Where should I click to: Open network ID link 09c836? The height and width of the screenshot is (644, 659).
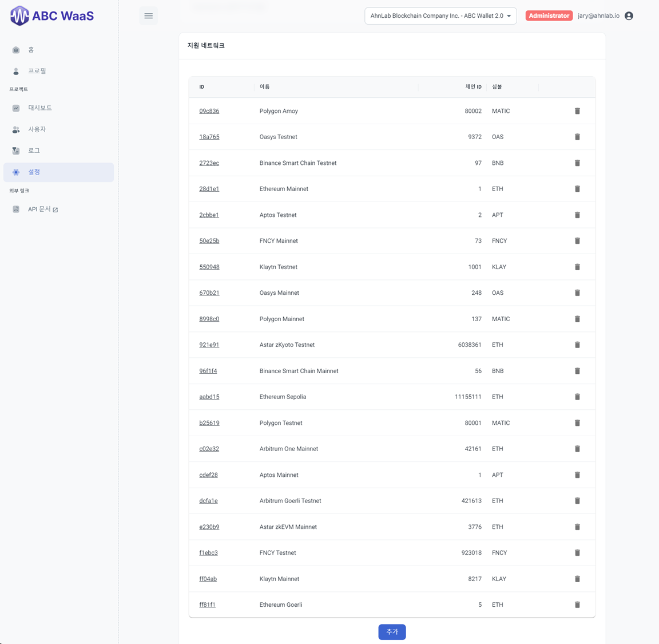[209, 111]
